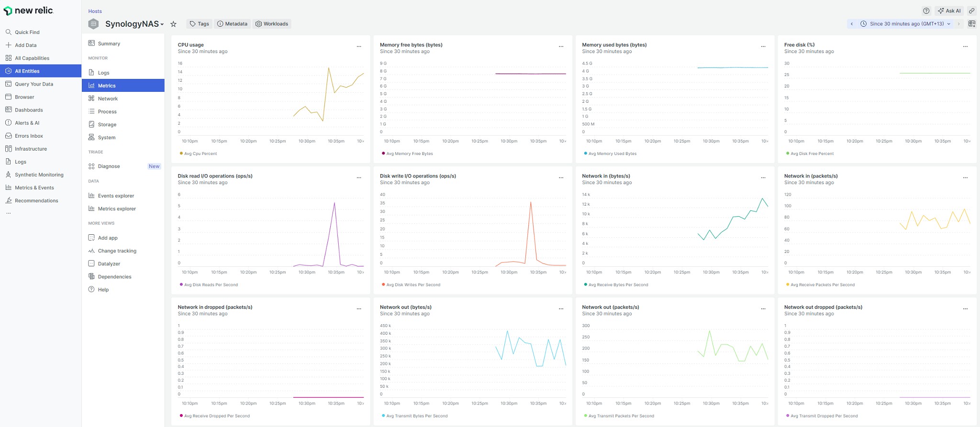The width and height of the screenshot is (980, 427).
Task: Open CPU usage chart options menu
Action: tap(359, 46)
